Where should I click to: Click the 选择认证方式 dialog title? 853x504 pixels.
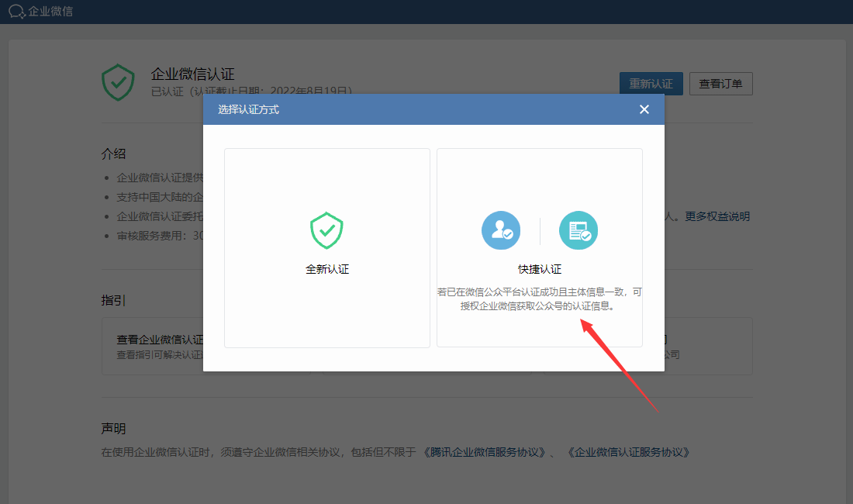coord(249,110)
